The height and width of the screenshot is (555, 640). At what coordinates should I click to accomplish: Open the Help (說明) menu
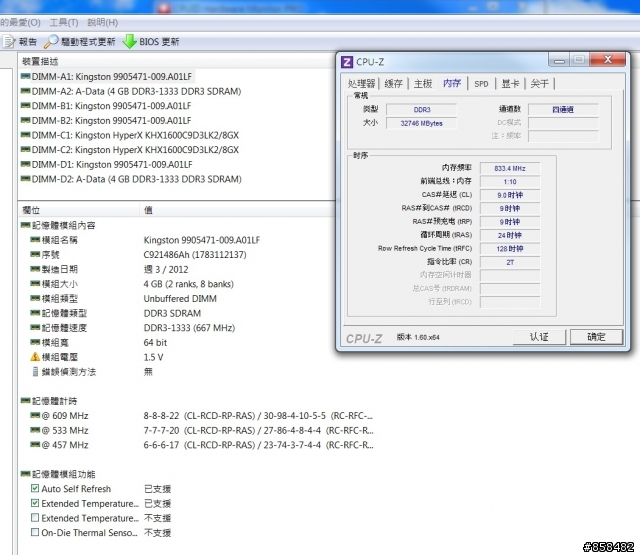coord(102,22)
